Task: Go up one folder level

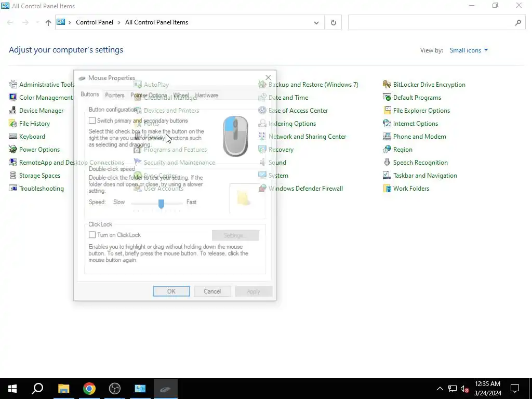Action: [x=48, y=23]
